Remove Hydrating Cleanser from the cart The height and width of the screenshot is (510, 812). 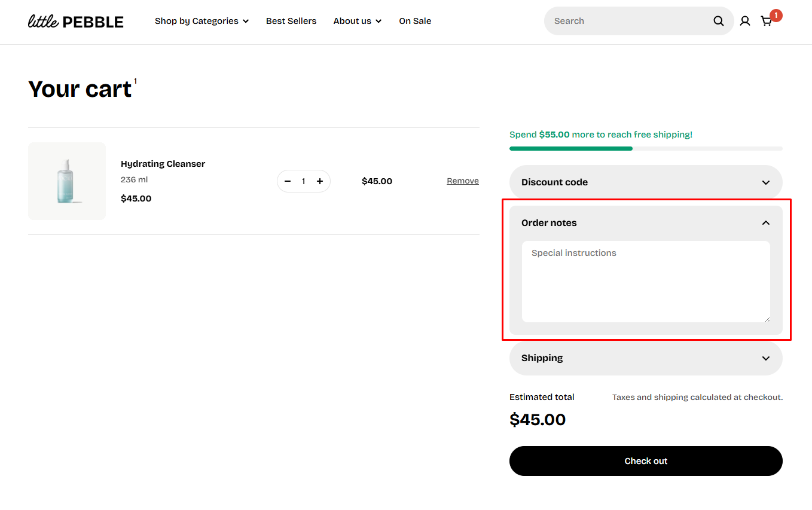tap(463, 181)
